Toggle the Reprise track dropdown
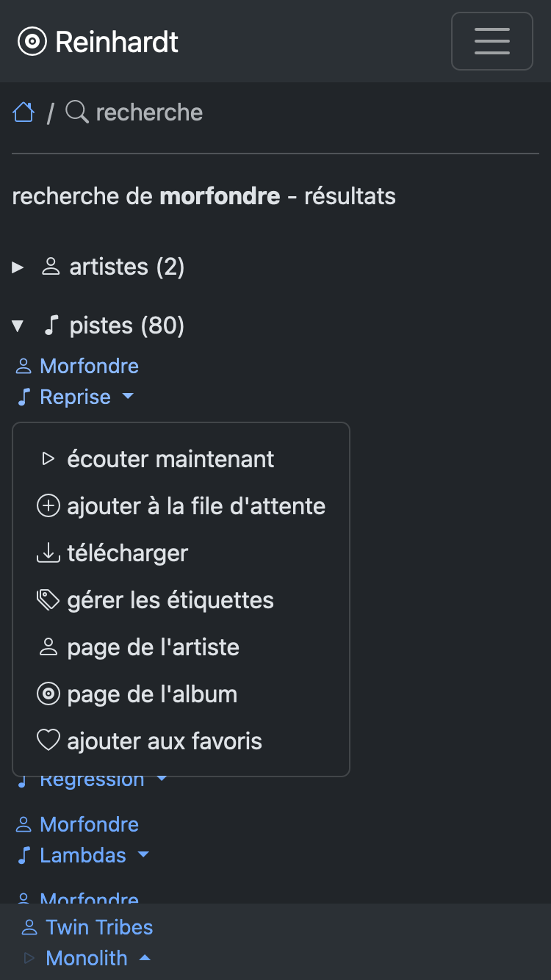The image size is (551, 980). (x=128, y=397)
